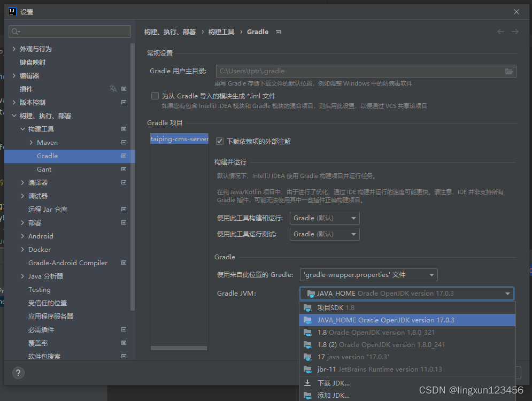Click project icon on the 必需插件 row

click(x=124, y=329)
